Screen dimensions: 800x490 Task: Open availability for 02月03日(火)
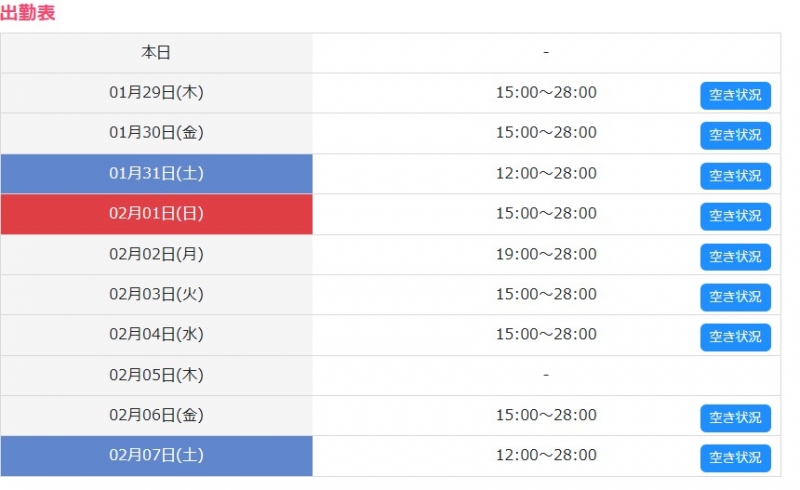pos(735,297)
